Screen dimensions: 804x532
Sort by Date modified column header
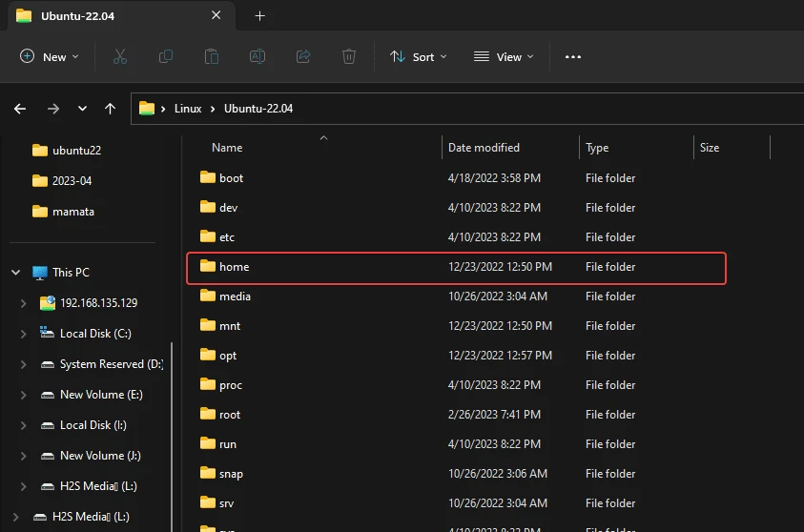point(484,148)
